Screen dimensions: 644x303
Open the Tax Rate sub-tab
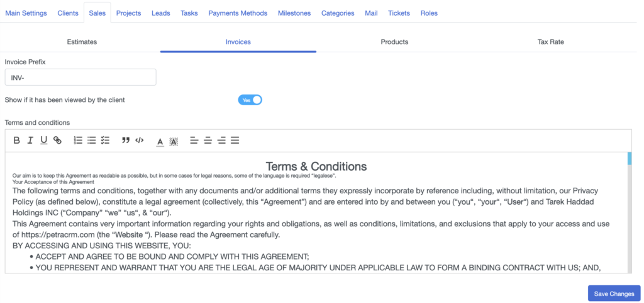point(550,42)
